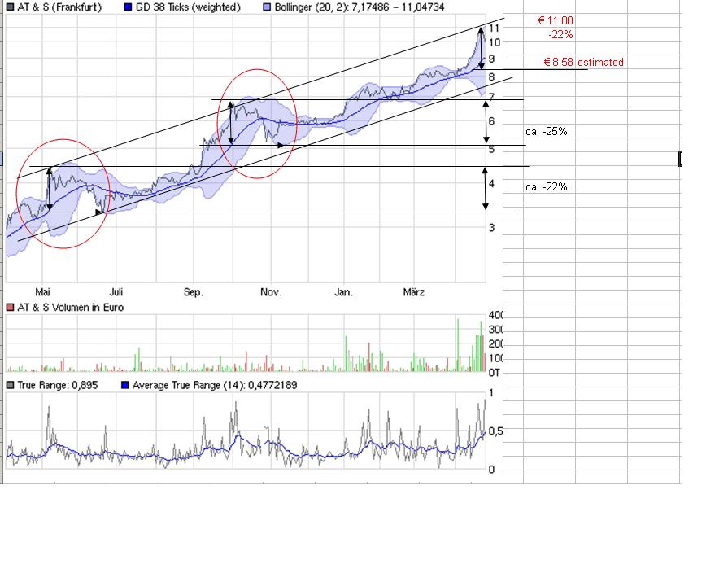
Task: Click the red -22% label under € 11.00
Action: coord(561,35)
